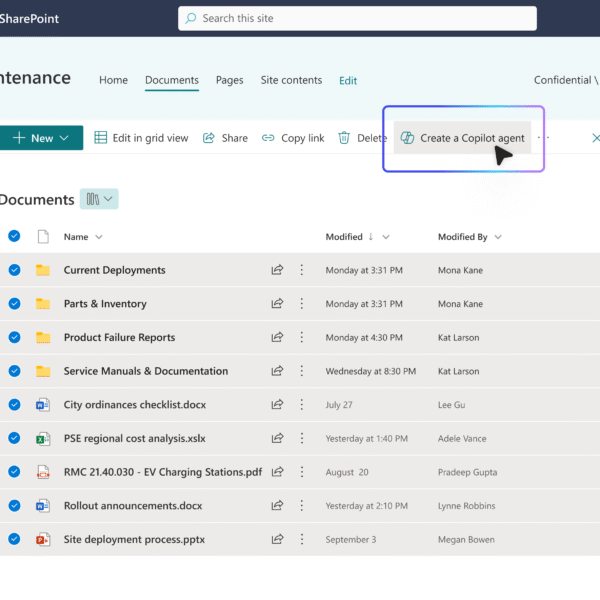Open the Modified By column dropdown
This screenshot has width=600, height=600.
tap(498, 237)
